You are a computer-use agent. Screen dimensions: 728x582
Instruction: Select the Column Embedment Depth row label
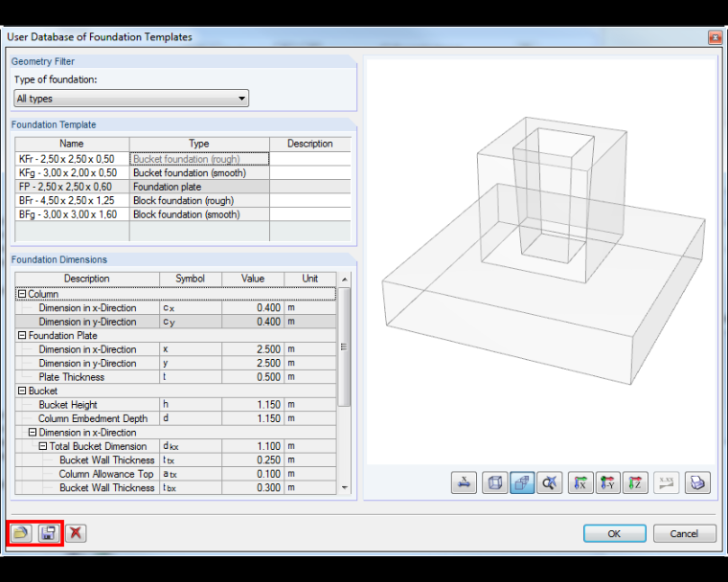point(93,418)
